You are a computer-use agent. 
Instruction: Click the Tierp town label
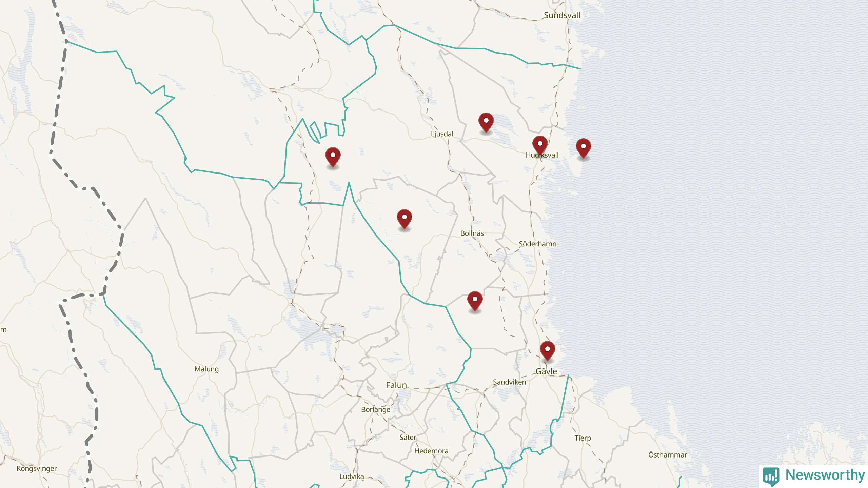coord(583,438)
